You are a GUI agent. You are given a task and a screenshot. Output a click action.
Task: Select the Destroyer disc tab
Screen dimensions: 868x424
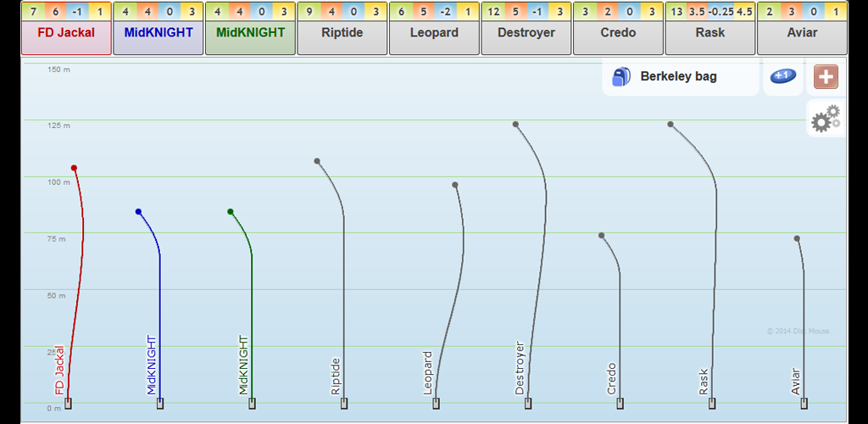pos(526,37)
